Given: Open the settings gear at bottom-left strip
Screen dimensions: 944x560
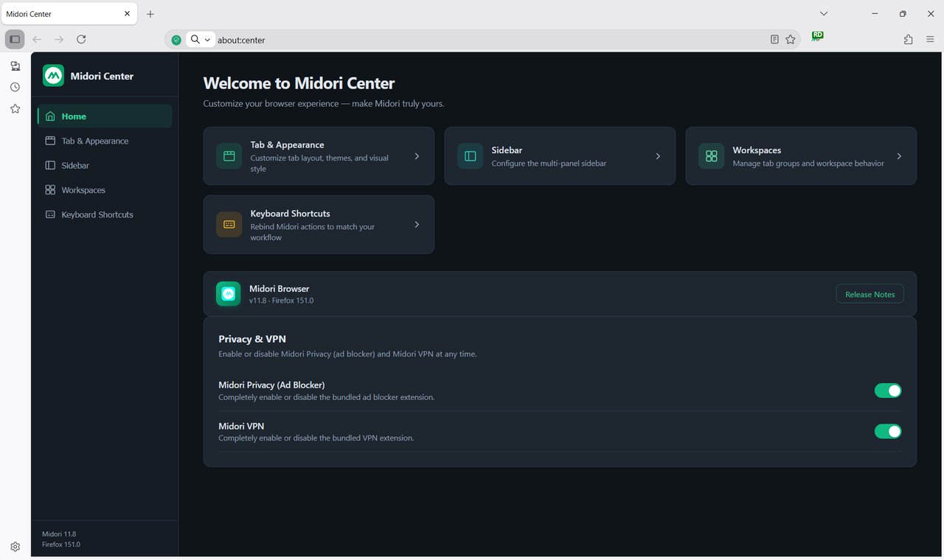Looking at the screenshot, I should [x=15, y=547].
